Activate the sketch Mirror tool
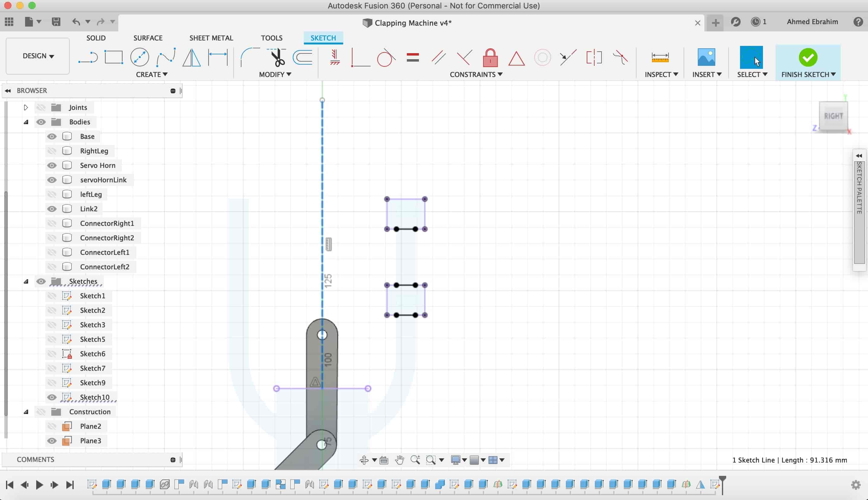This screenshot has height=500, width=868. point(192,57)
